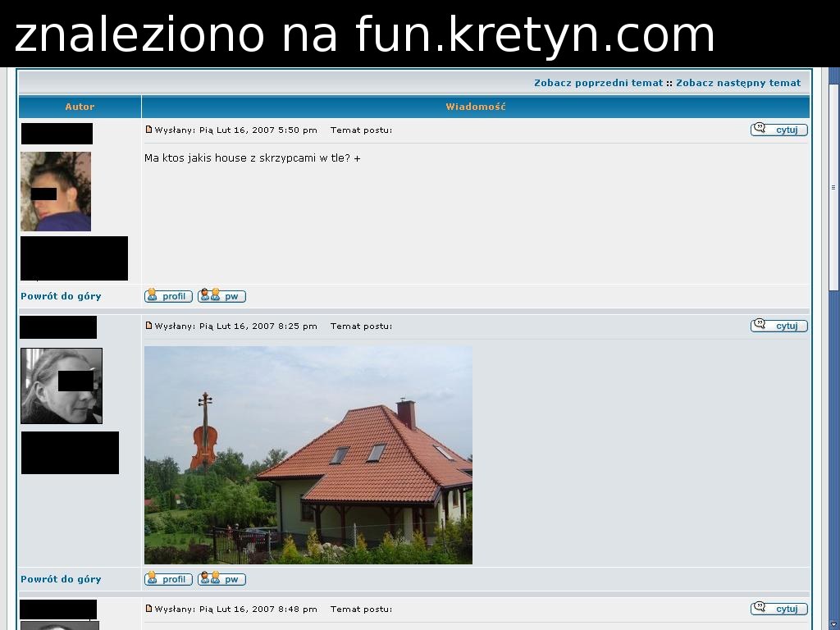Screen dimensions: 840x630
Task: Open profil of the first post's author
Action: (168, 296)
